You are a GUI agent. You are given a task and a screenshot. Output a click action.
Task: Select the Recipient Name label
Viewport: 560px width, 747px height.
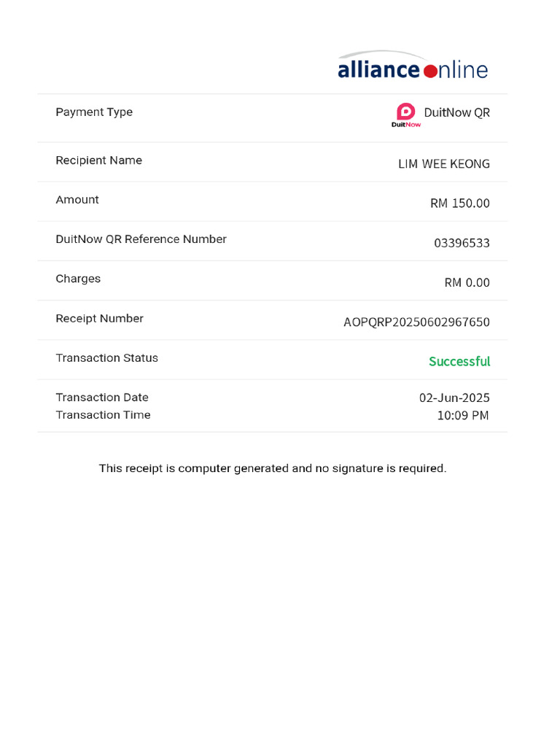(98, 160)
